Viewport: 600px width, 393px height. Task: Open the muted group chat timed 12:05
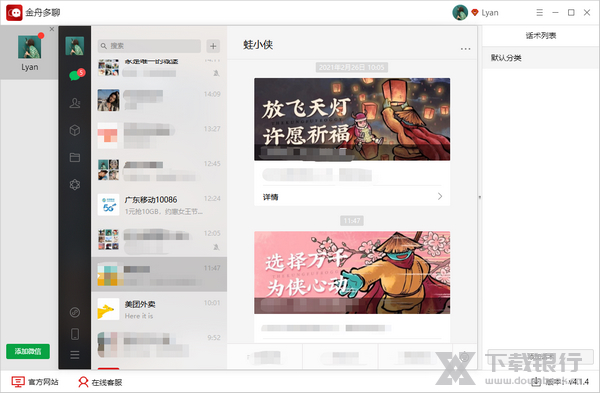(159, 240)
